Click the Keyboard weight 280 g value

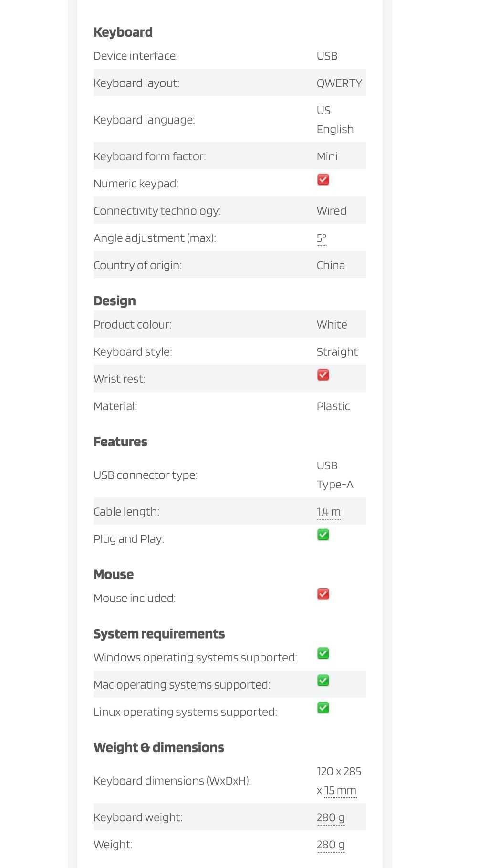click(331, 817)
